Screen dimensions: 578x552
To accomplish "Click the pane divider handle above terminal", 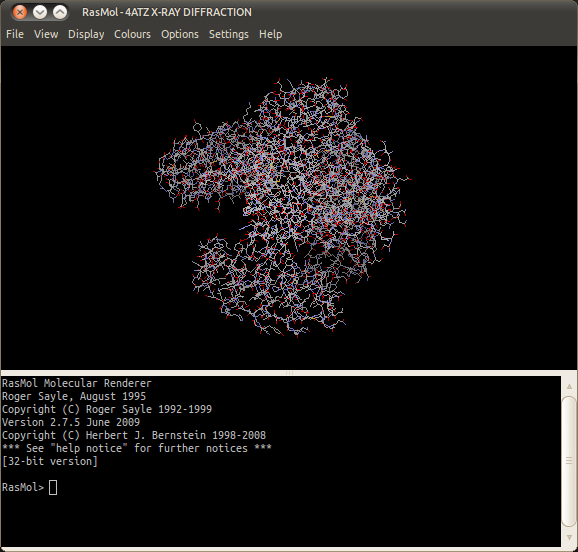I will pos(289,373).
